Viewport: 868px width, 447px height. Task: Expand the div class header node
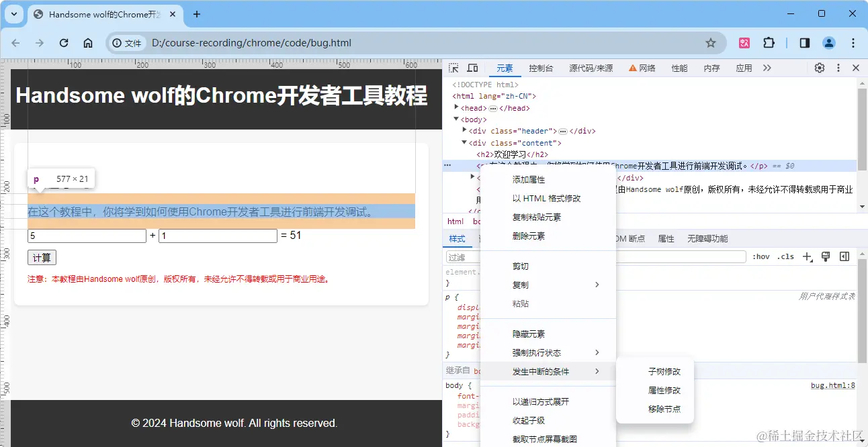coord(465,130)
